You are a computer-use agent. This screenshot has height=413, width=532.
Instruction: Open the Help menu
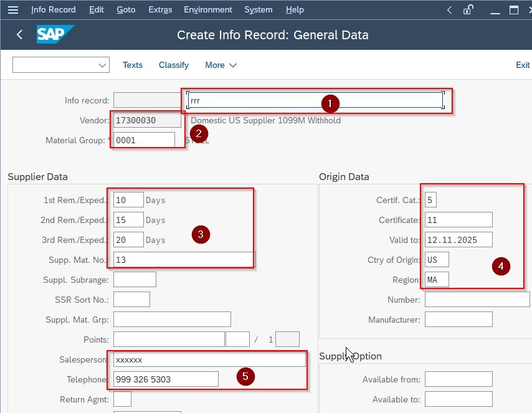tap(295, 10)
